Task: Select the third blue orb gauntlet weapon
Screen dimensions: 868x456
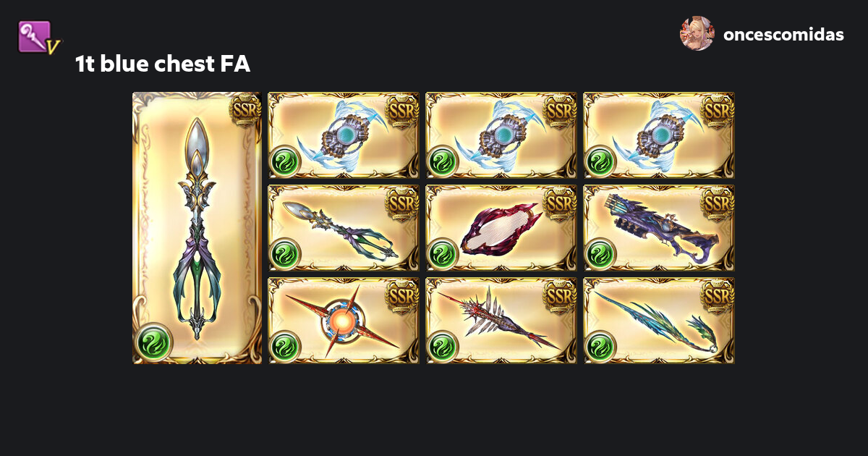Action: pos(659,135)
